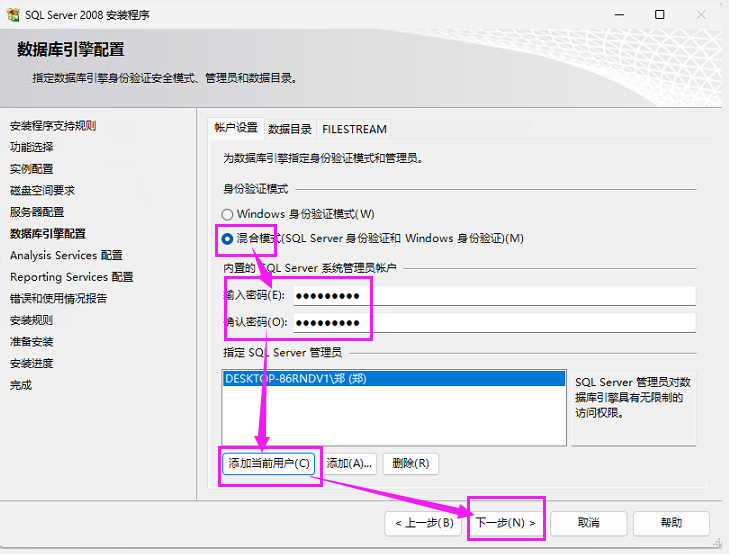
Task: Click 完成 step in sidebar
Action: tap(21, 385)
